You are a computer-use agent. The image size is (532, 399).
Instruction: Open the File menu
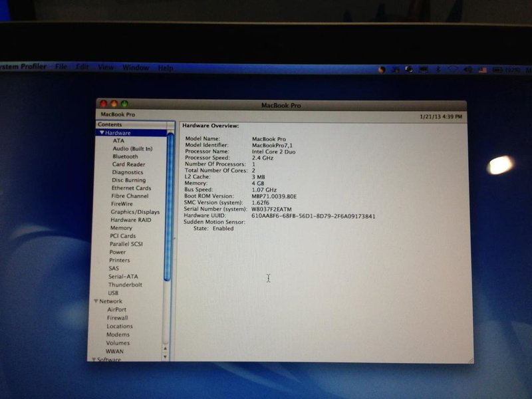click(61, 66)
